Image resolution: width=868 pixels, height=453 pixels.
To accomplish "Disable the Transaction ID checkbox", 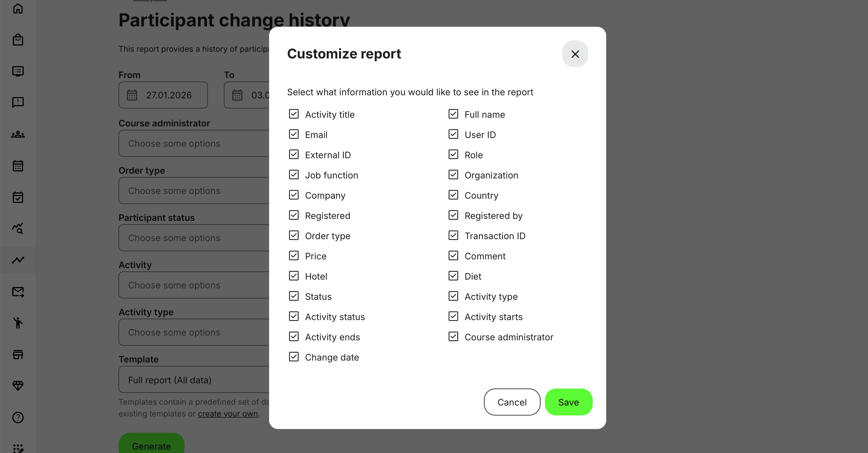I will [453, 235].
